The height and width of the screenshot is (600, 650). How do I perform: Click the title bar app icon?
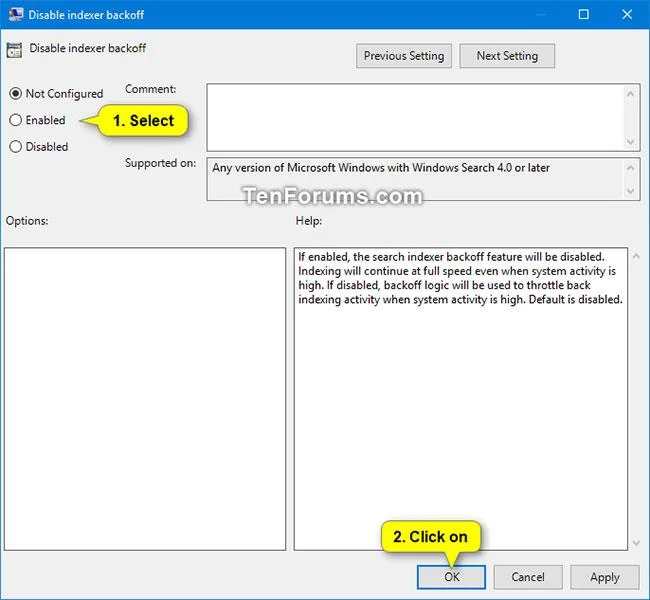click(16, 15)
